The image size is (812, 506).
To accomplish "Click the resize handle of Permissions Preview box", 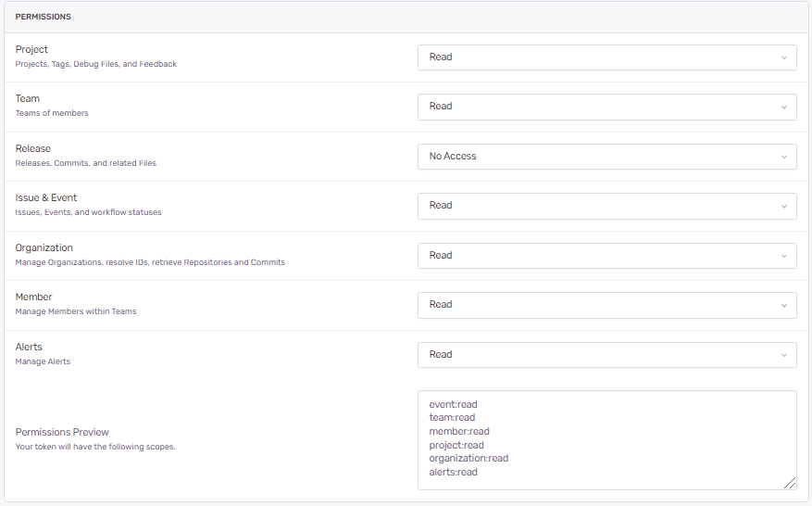I will pos(790,483).
